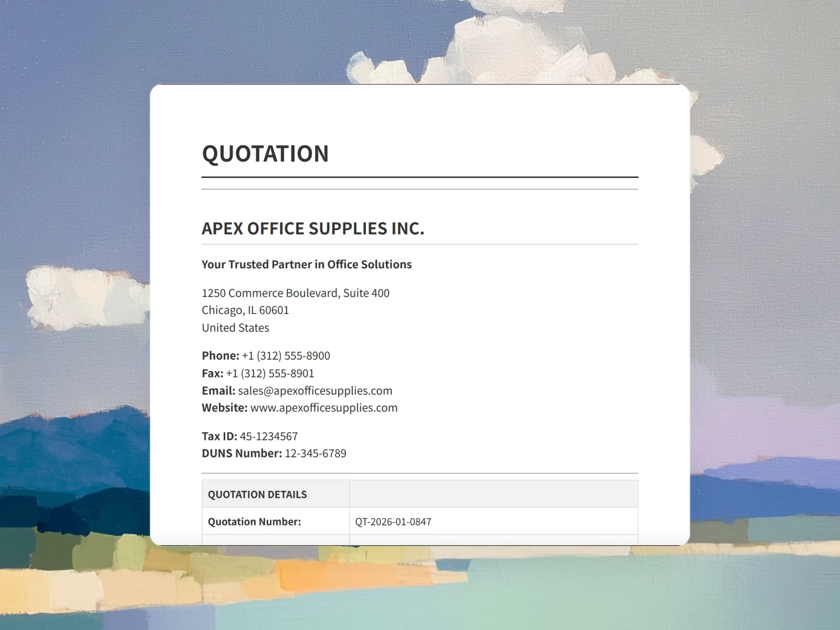840x630 pixels.
Task: Click the United States country line
Action: 235,328
